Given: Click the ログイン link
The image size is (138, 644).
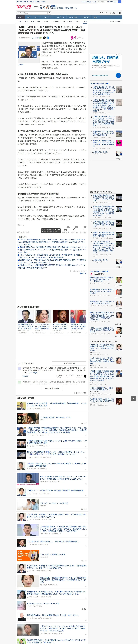Looking at the screenshot, I should pos(42,8).
